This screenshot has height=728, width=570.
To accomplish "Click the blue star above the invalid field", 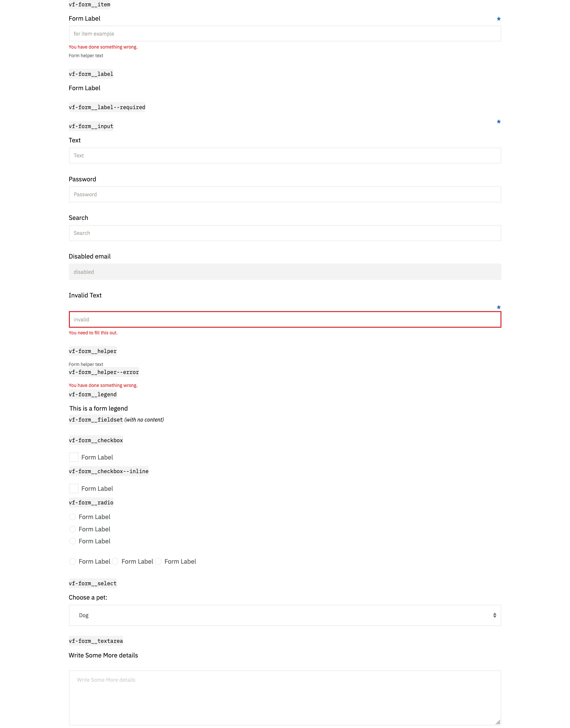I will tap(498, 307).
